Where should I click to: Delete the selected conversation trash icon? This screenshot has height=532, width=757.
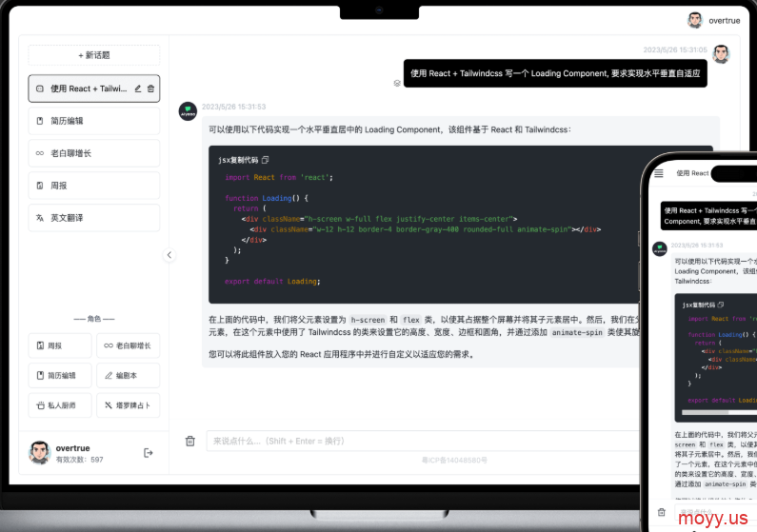150,89
